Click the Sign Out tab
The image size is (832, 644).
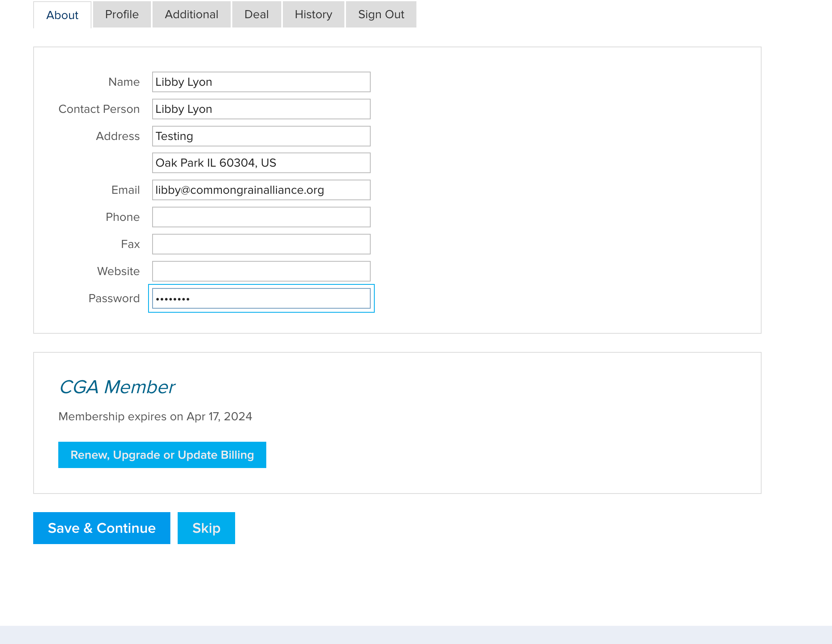[381, 15]
